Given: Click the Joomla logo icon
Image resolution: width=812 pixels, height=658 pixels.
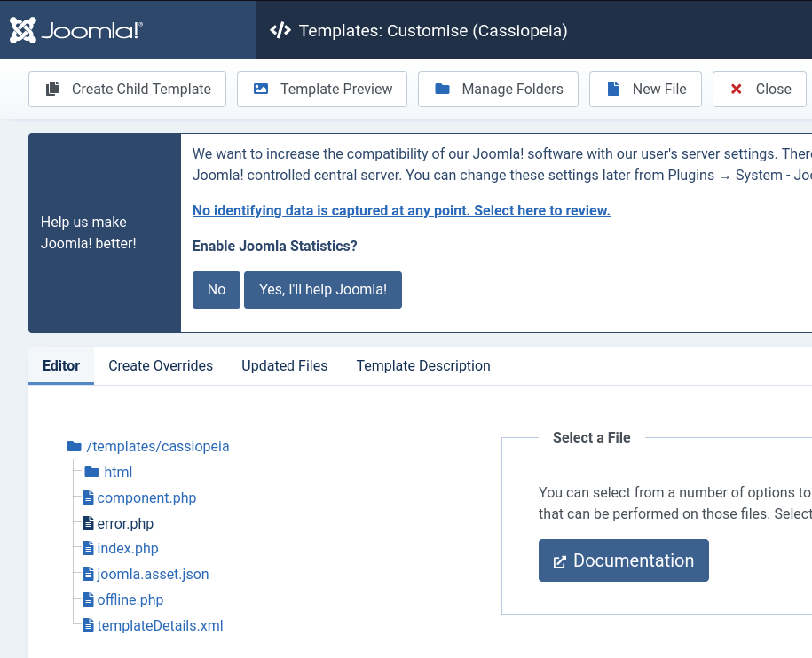Looking at the screenshot, I should tap(23, 30).
